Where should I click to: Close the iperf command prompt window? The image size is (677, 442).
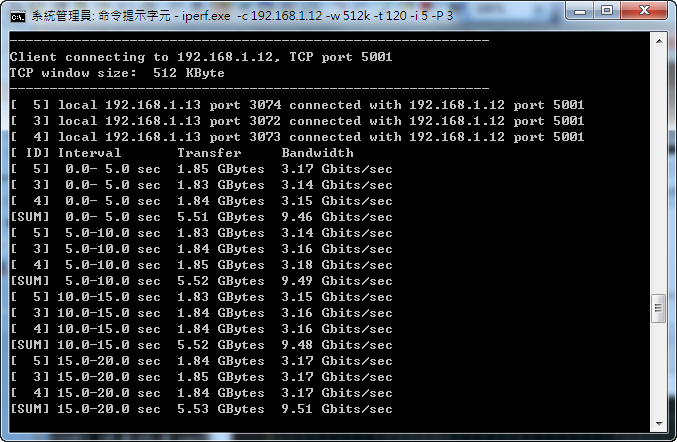pyautogui.click(x=644, y=11)
